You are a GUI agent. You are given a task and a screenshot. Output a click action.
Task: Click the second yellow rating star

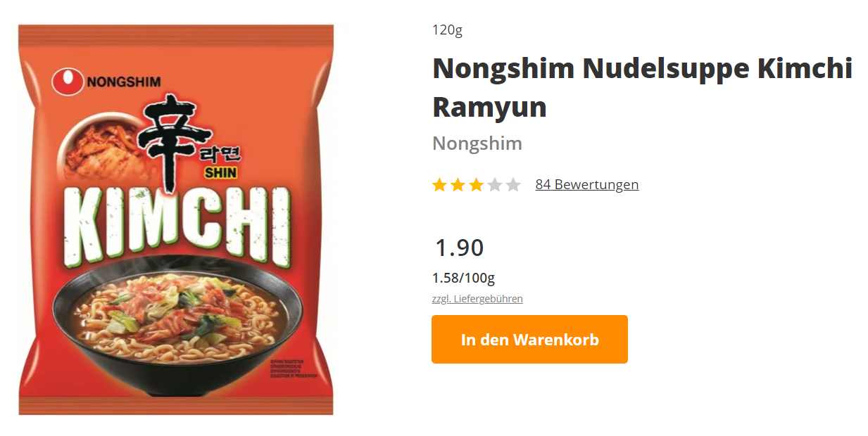tap(458, 185)
